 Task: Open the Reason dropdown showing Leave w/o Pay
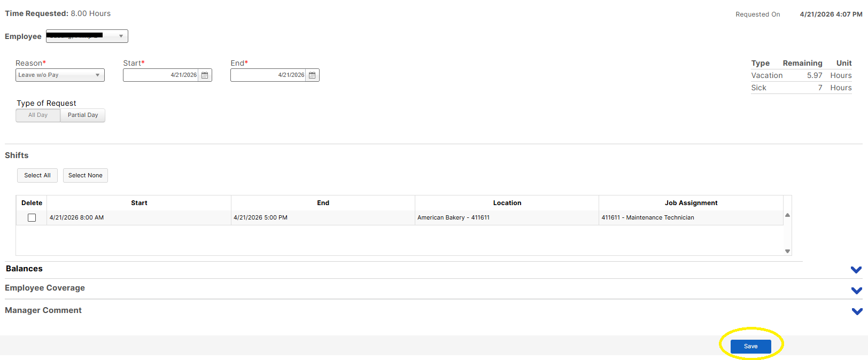(60, 75)
